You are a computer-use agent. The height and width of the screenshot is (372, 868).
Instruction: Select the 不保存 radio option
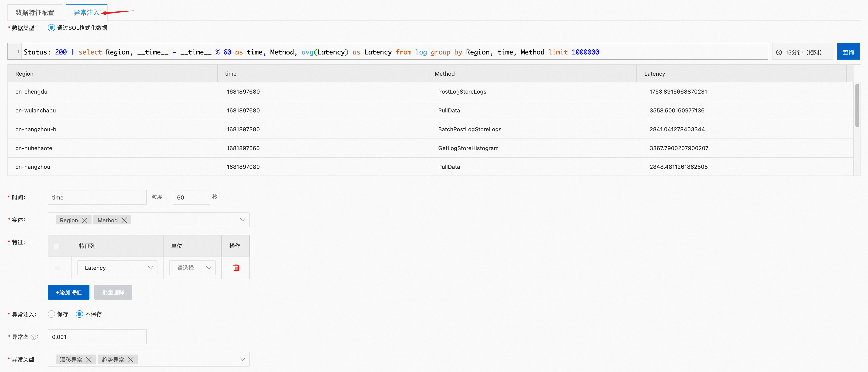(x=79, y=314)
